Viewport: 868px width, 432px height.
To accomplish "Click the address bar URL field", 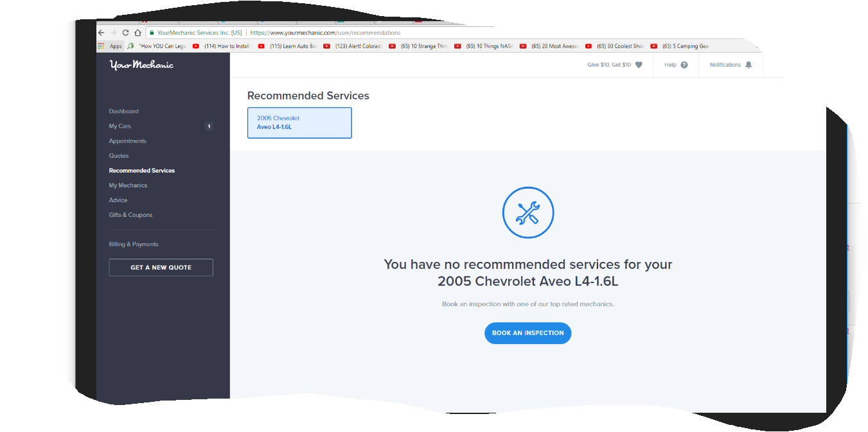I will pos(324,33).
